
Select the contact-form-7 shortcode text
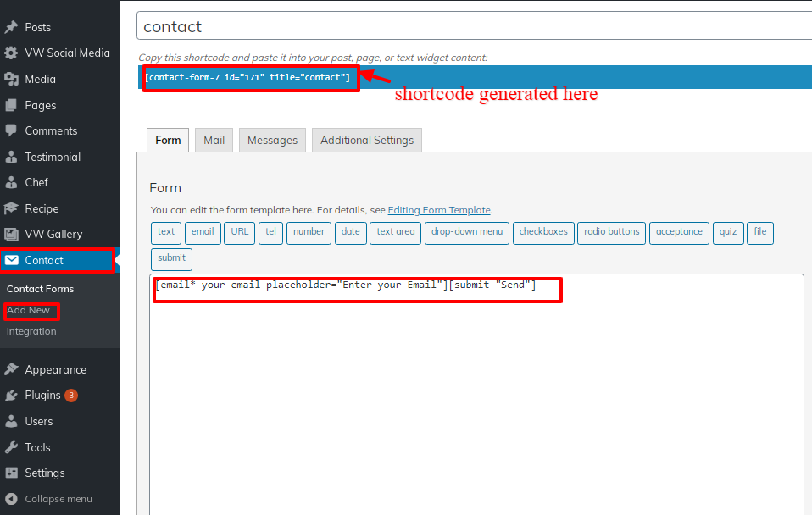tap(247, 78)
